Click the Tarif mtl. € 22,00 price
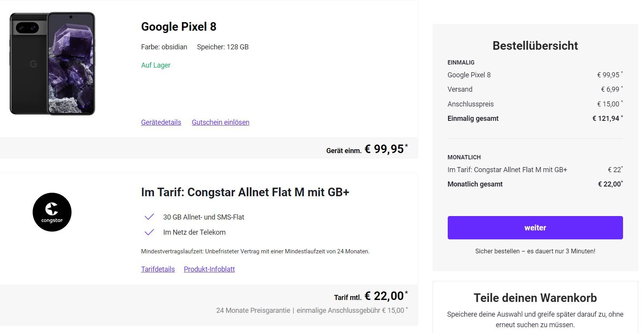Image resolution: width=644 pixels, height=333 pixels. [371, 296]
